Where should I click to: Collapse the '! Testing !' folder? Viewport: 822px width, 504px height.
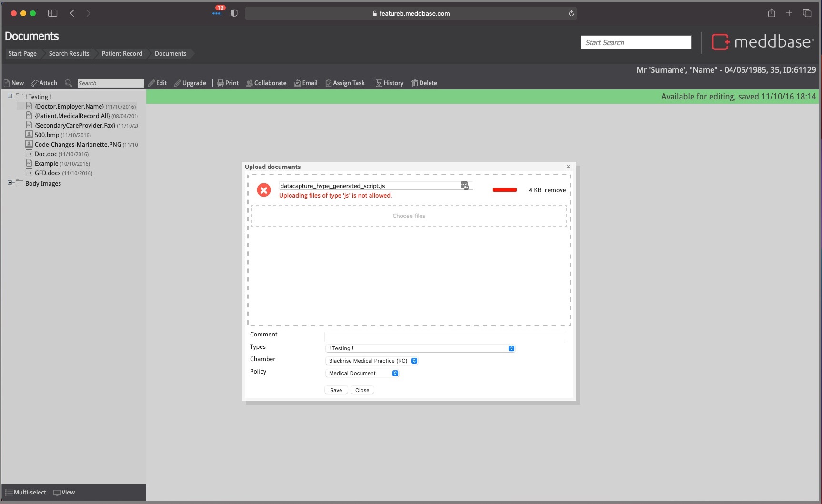(x=10, y=96)
